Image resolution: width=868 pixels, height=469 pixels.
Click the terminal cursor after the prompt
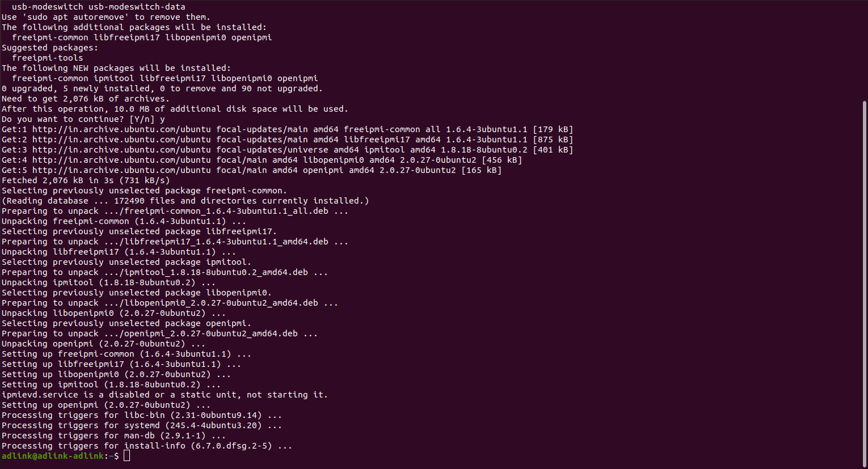tap(127, 456)
